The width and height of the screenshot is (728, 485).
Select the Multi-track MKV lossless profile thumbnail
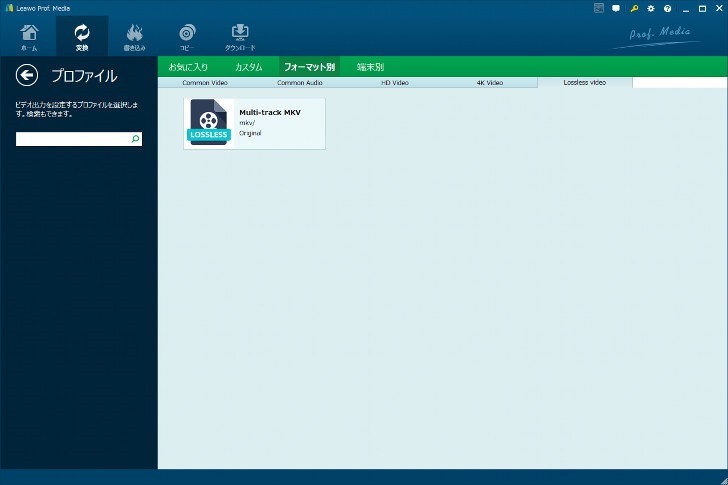[x=209, y=123]
